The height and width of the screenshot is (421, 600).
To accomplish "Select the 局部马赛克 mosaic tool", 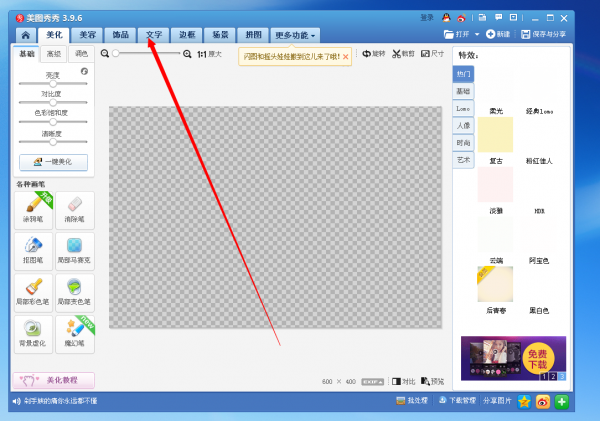I will (75, 251).
